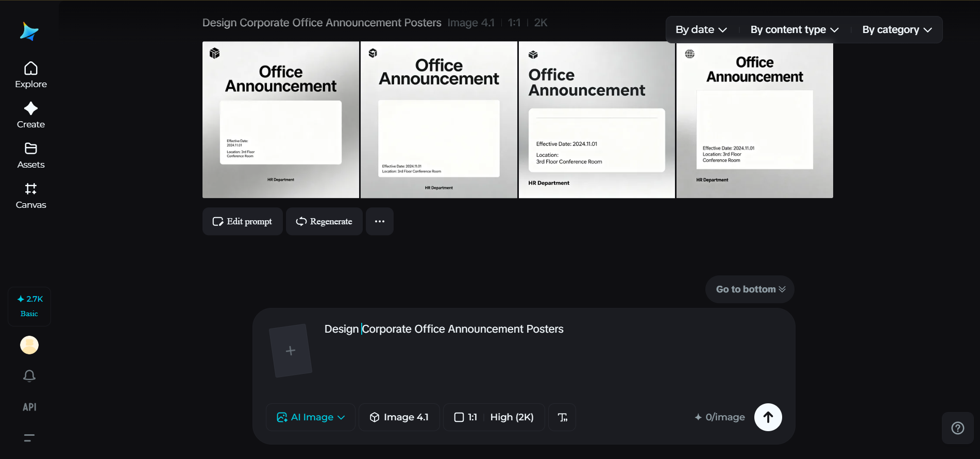980x459 pixels.
Task: Click the user profile avatar
Action: (x=29, y=345)
